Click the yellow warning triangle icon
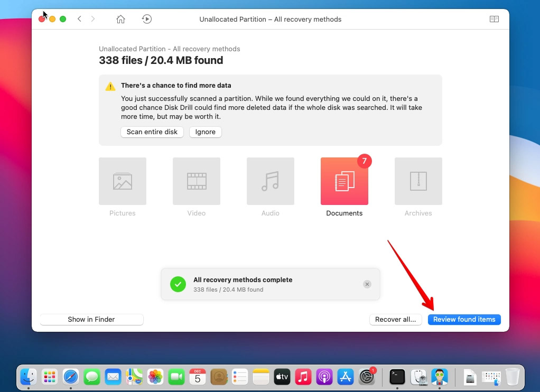The height and width of the screenshot is (392, 540). pyautogui.click(x=110, y=86)
